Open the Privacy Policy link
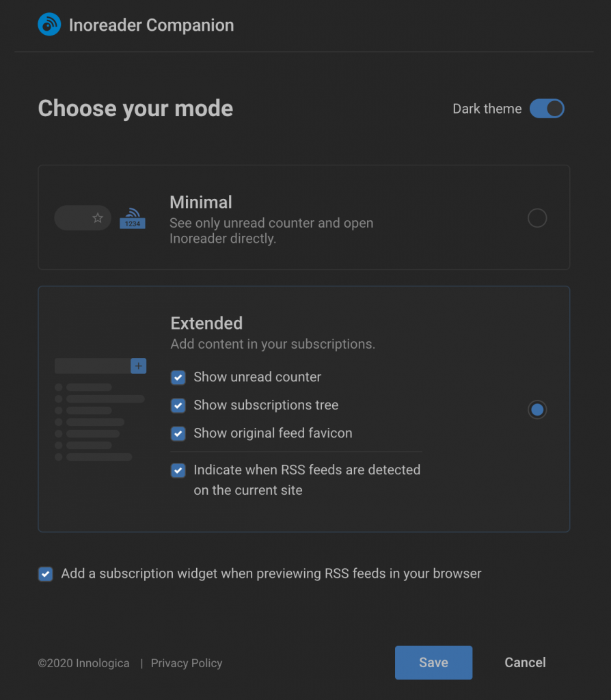The image size is (611, 700). 186,662
